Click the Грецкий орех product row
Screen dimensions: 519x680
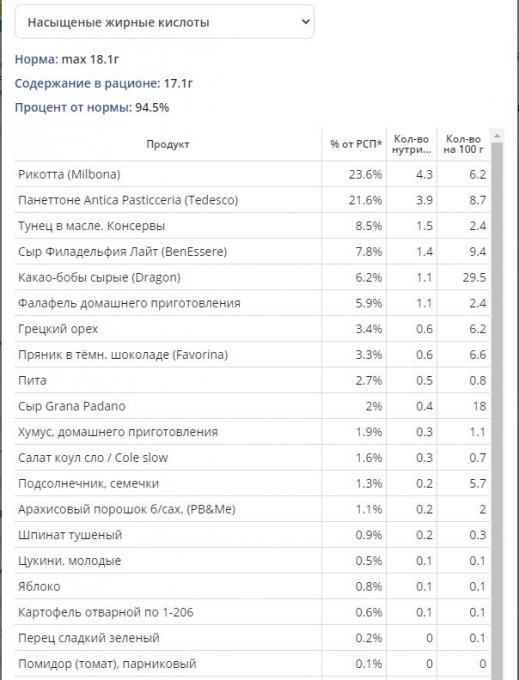252,329
